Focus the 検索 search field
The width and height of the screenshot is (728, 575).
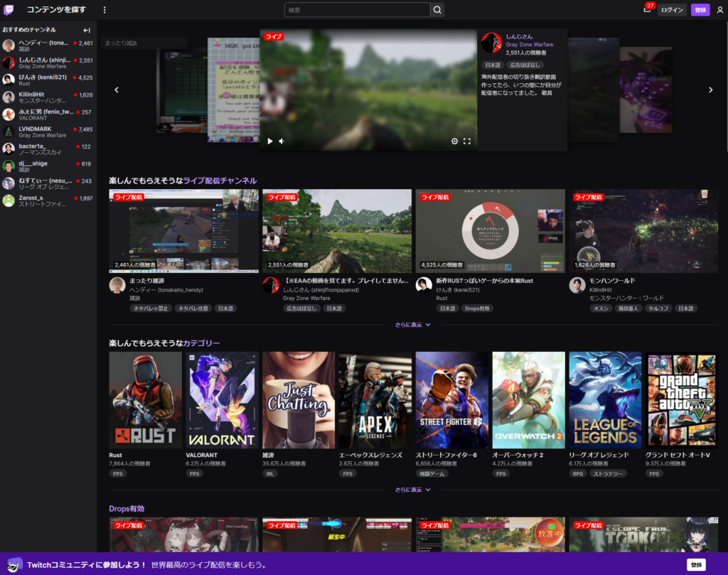point(357,10)
